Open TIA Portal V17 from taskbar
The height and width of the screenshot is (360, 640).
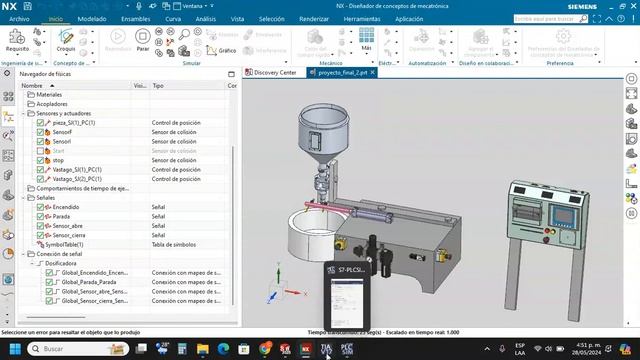(x=326, y=349)
